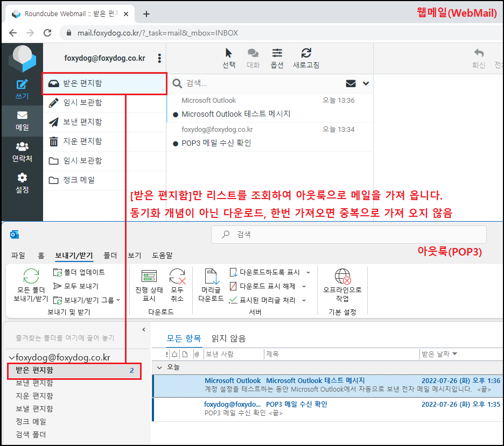Open Outlook message from foxydog@foxydo...
This screenshot has height=446, width=504.
point(328,409)
